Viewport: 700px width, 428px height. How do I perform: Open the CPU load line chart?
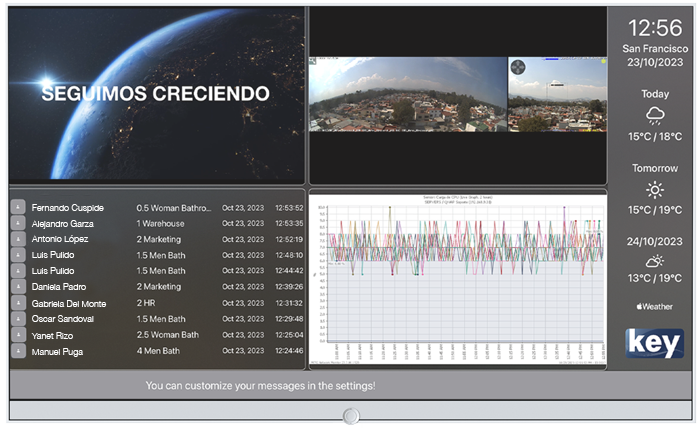point(458,280)
